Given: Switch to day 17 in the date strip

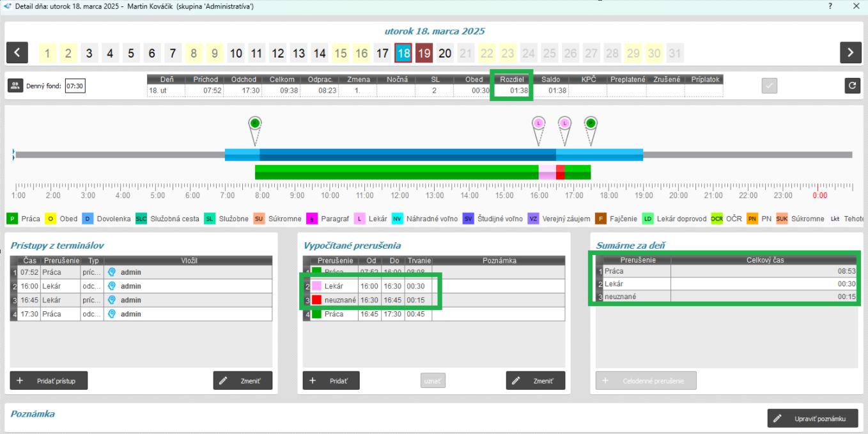Looking at the screenshot, I should coord(382,53).
